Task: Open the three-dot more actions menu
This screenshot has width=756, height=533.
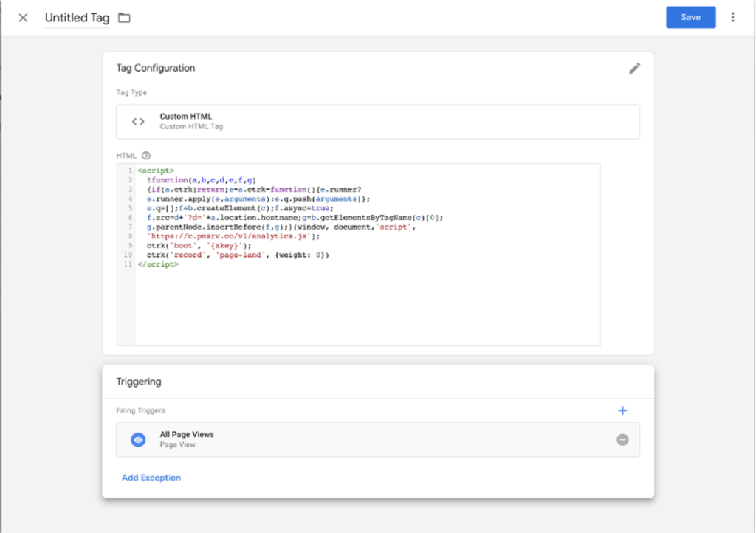Action: pyautogui.click(x=732, y=18)
